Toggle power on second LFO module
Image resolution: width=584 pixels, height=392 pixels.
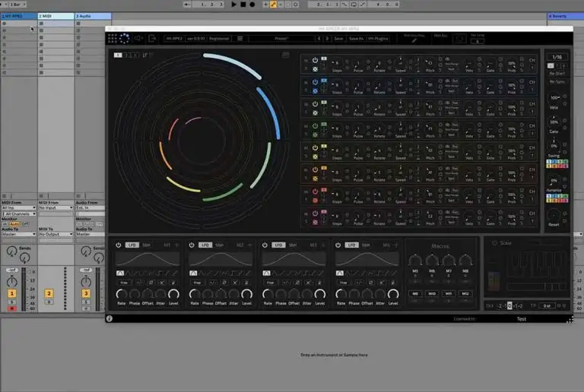pos(192,245)
